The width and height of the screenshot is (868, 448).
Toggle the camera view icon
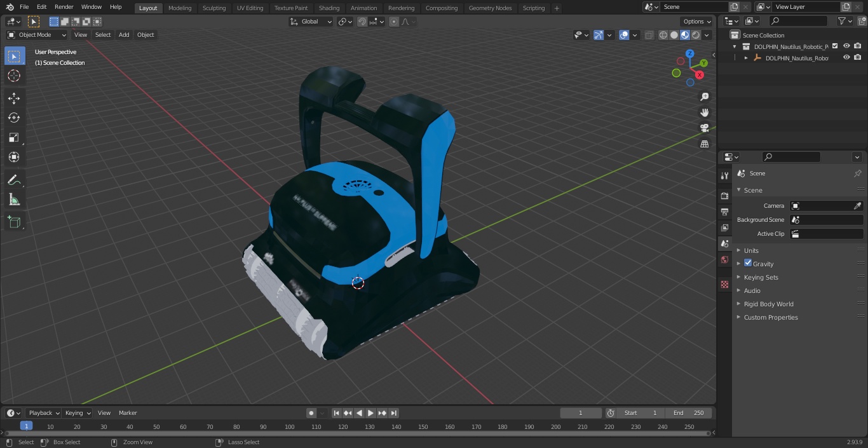(704, 128)
